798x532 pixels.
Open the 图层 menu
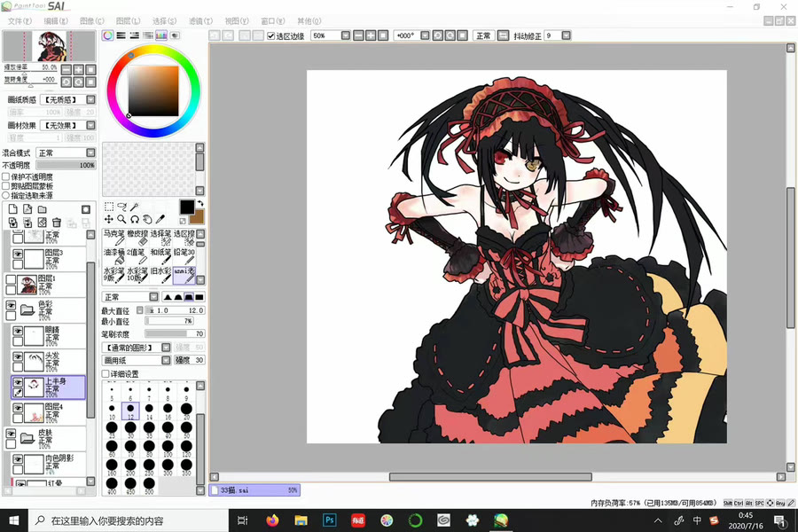128,21
